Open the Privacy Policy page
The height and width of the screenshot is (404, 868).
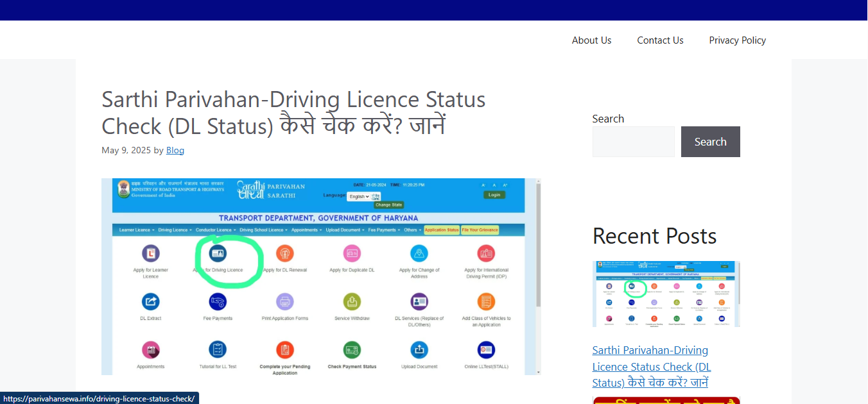tap(737, 40)
